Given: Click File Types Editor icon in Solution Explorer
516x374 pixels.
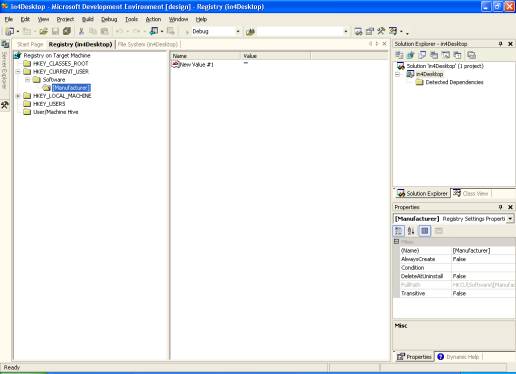Looking at the screenshot, I should [x=422, y=55].
